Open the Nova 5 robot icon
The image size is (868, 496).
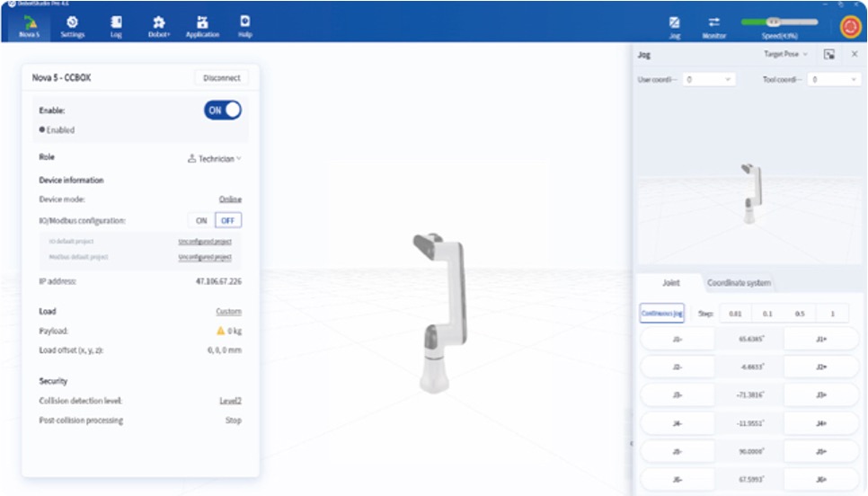click(x=30, y=22)
